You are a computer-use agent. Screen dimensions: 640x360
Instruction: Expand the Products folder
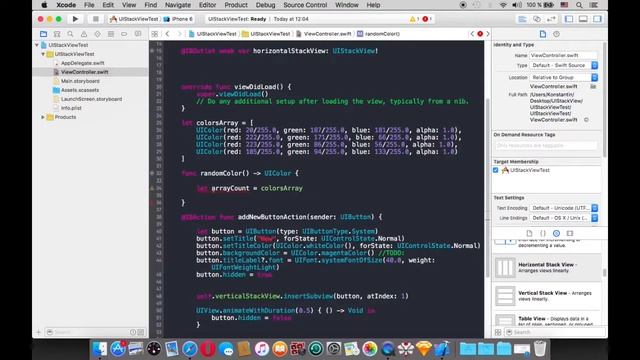43,117
